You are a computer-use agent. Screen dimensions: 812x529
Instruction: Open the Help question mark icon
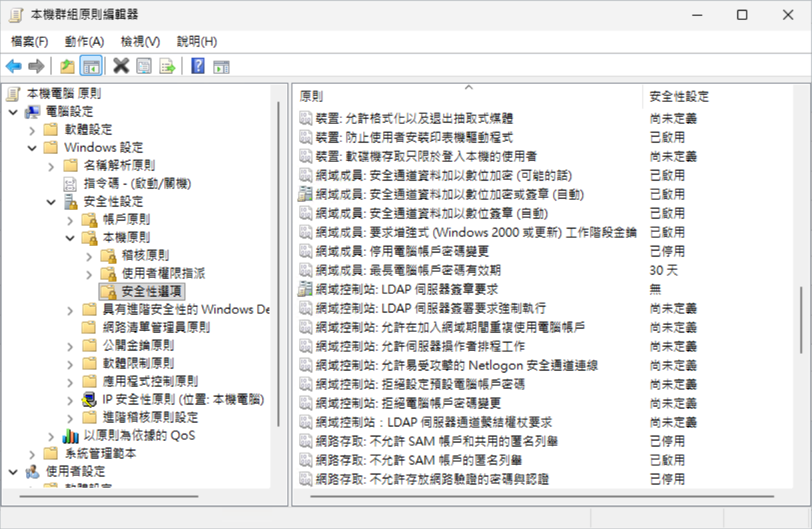pos(198,66)
